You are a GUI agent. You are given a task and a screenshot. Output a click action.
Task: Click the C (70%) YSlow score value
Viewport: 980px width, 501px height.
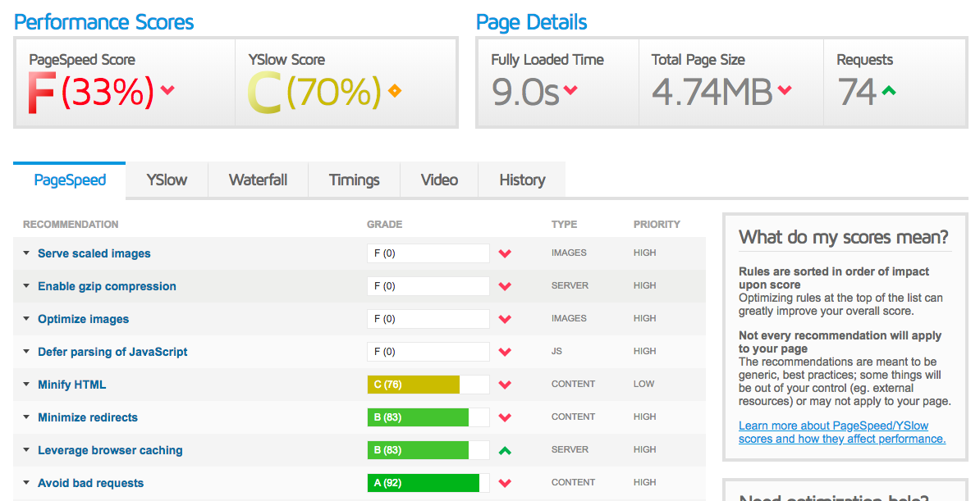[x=314, y=92]
